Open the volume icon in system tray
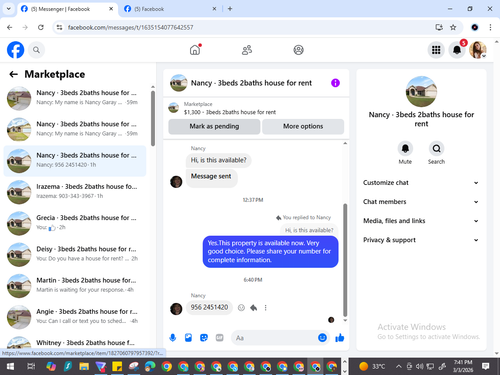Image resolution: width=500 pixels, height=375 pixels. 420,367
